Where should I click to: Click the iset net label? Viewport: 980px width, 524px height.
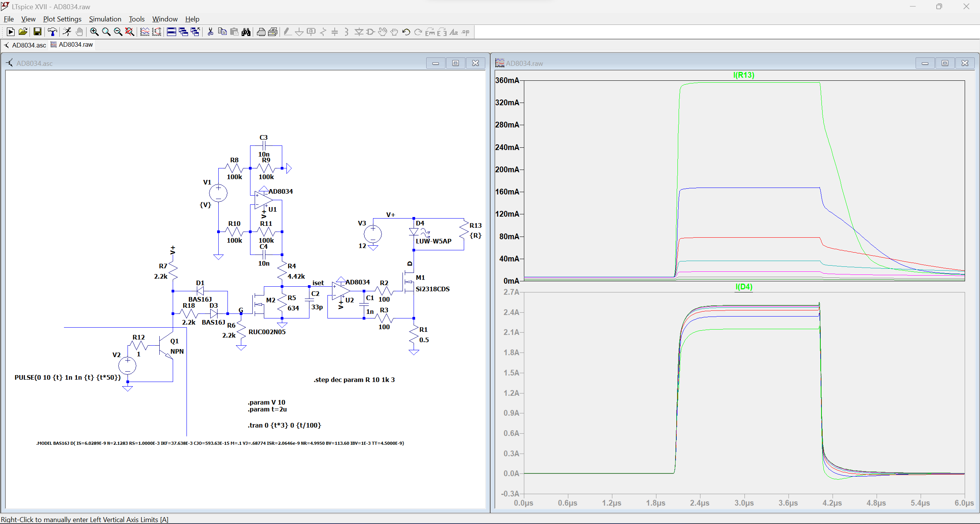pyautogui.click(x=318, y=283)
